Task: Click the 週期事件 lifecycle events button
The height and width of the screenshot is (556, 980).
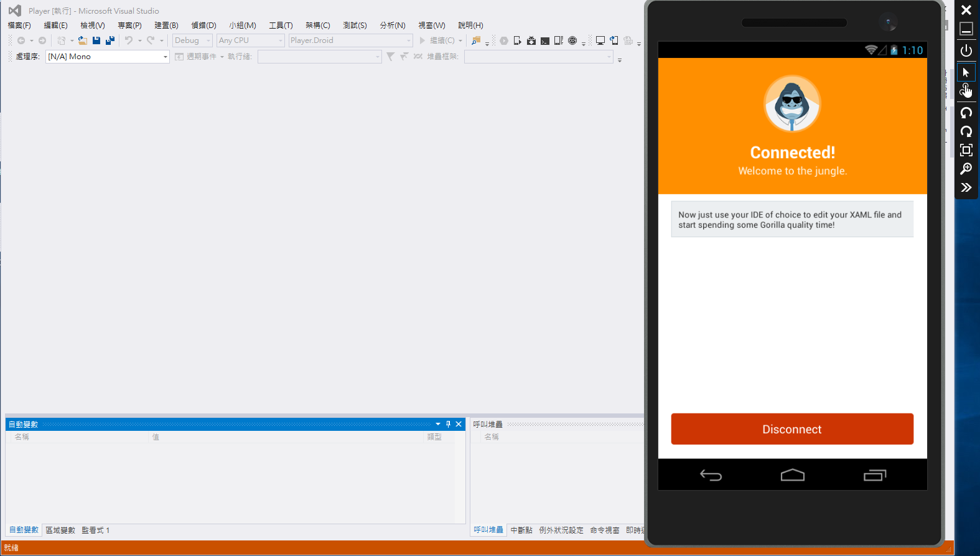Action: [x=195, y=57]
